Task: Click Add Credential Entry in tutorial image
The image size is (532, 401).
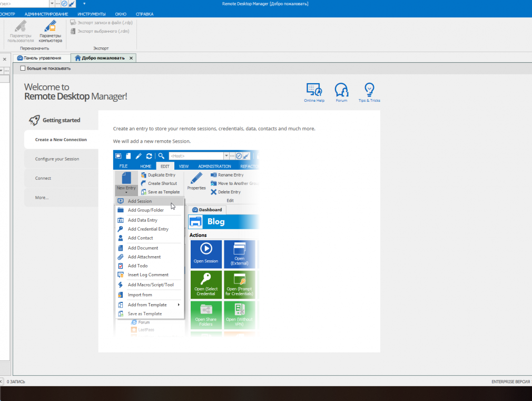Action: pyautogui.click(x=150, y=229)
